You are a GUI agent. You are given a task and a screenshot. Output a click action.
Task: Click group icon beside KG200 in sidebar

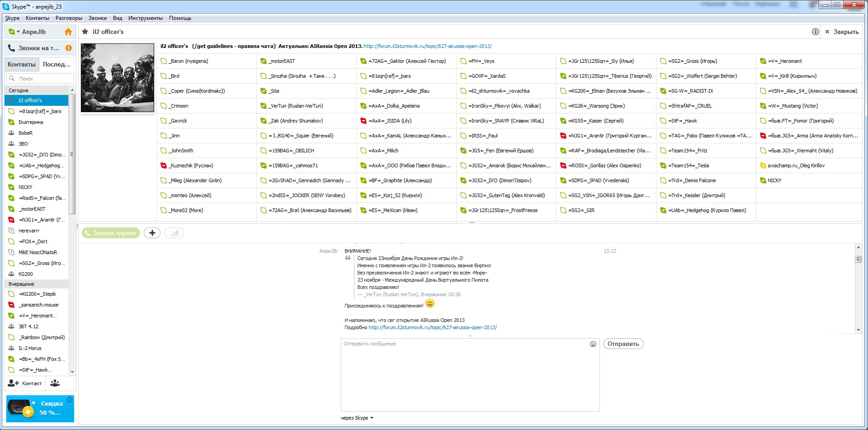point(11,274)
